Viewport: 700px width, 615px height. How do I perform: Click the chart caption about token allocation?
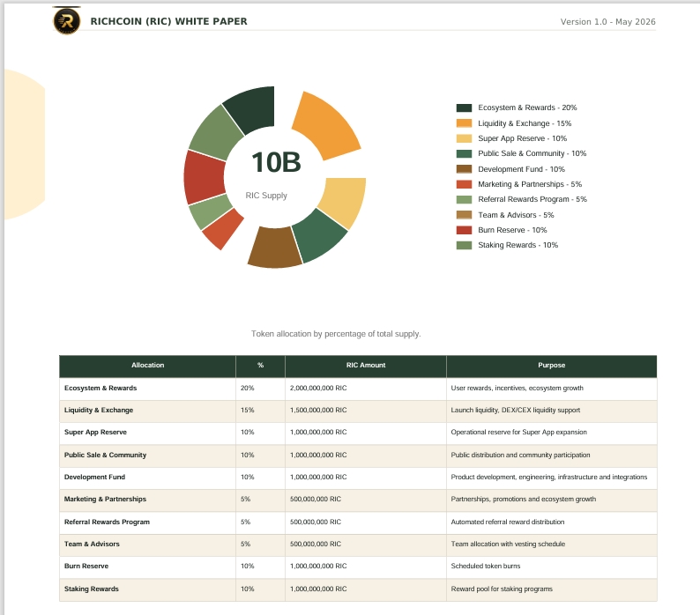[336, 334]
